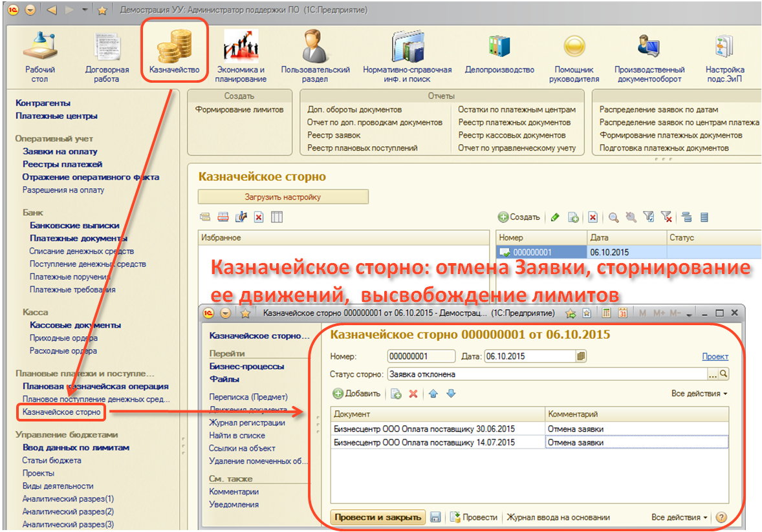Move row down with blue arrow
This screenshot has width=762, height=532.
click(451, 394)
